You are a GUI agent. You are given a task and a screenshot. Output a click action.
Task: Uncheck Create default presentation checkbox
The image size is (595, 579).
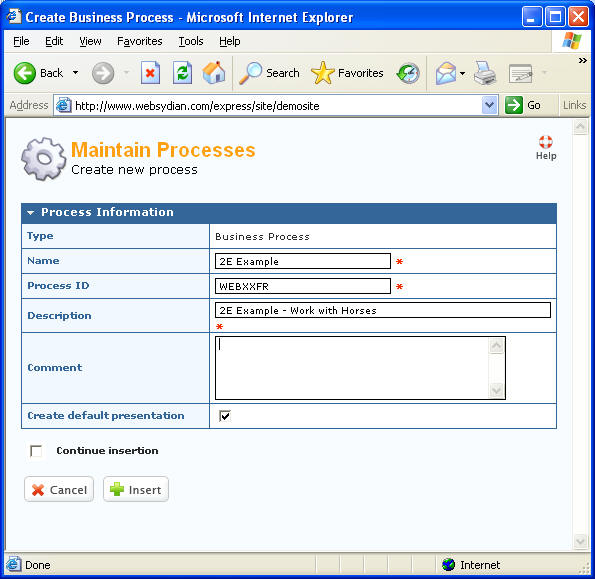[225, 416]
